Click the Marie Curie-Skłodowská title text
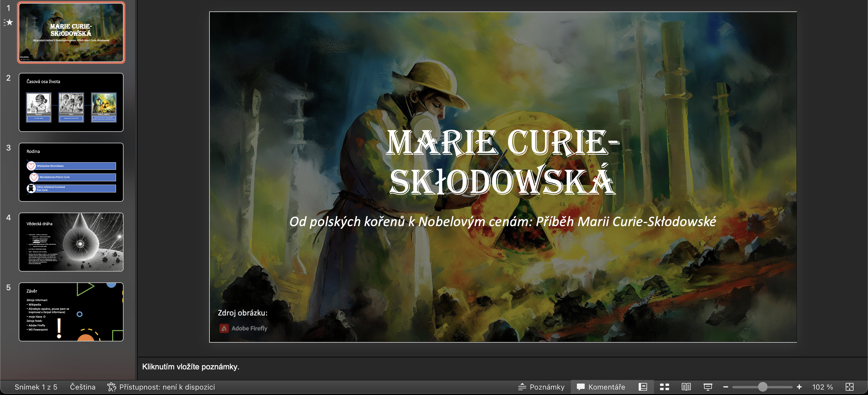Image resolution: width=868 pixels, height=395 pixels. pyautogui.click(x=502, y=162)
